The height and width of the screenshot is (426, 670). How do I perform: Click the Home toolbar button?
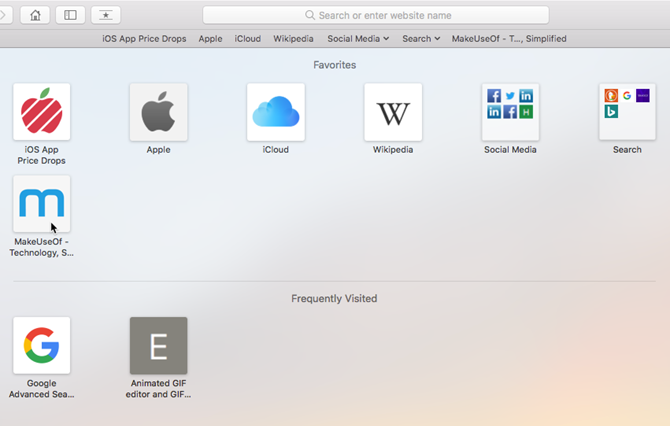[x=36, y=15]
